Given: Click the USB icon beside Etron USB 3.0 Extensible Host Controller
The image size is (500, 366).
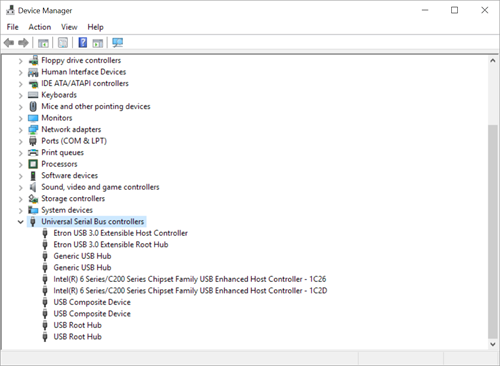Looking at the screenshot, I should click(45, 233).
